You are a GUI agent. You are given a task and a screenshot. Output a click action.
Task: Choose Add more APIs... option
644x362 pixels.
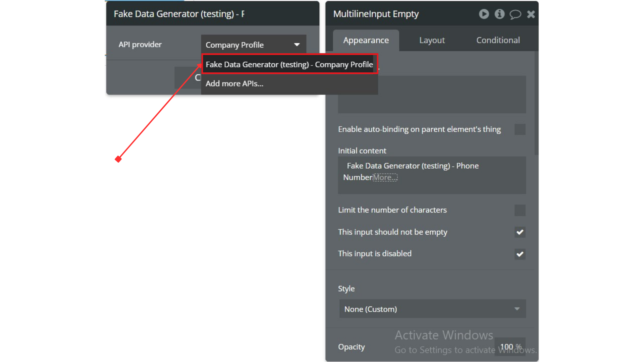pyautogui.click(x=234, y=83)
